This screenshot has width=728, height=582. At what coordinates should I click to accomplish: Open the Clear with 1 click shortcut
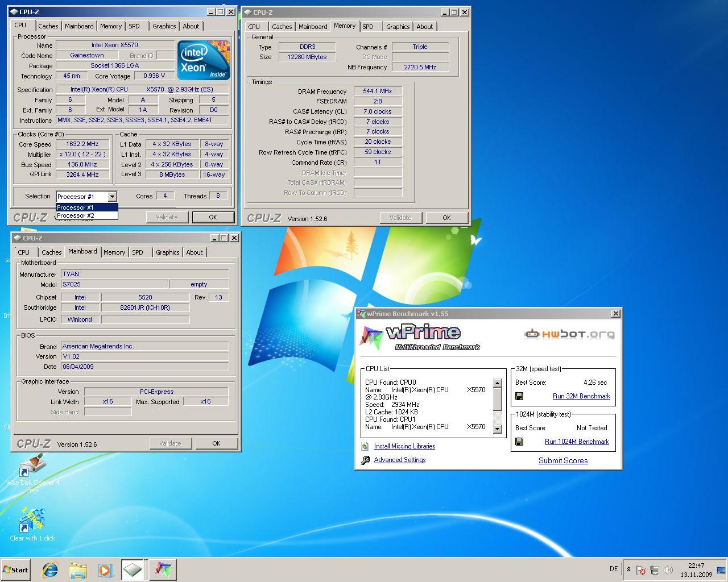click(x=32, y=523)
